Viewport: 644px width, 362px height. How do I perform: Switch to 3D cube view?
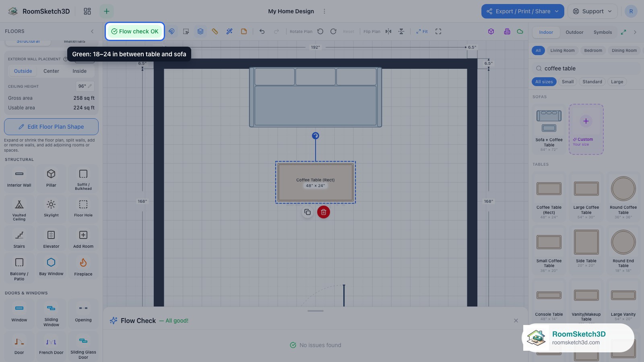[x=491, y=31]
